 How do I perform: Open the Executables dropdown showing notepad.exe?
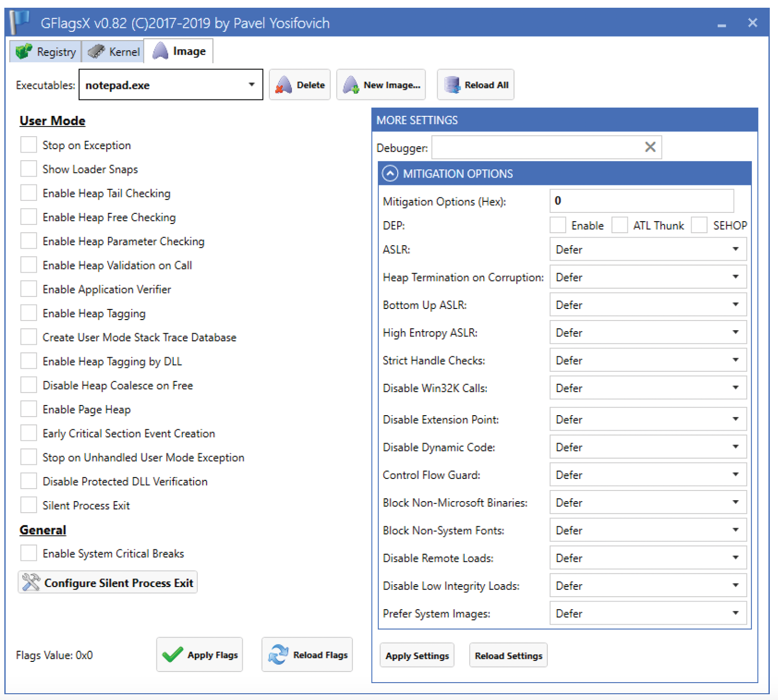tap(171, 84)
